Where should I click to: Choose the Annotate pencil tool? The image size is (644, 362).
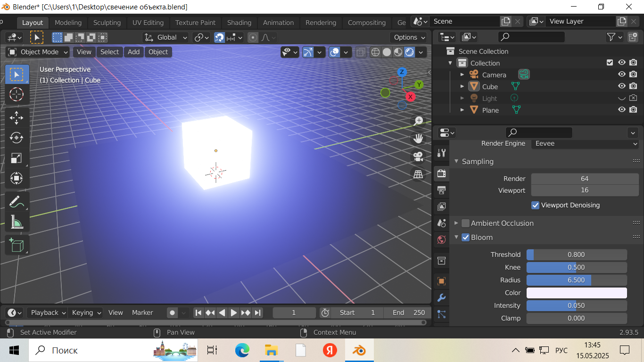pos(17,202)
